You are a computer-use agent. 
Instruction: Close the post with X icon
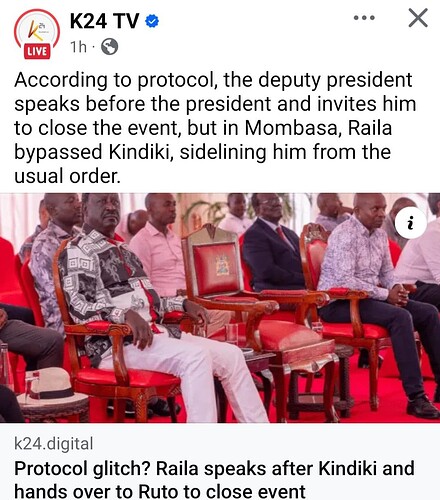(418, 18)
